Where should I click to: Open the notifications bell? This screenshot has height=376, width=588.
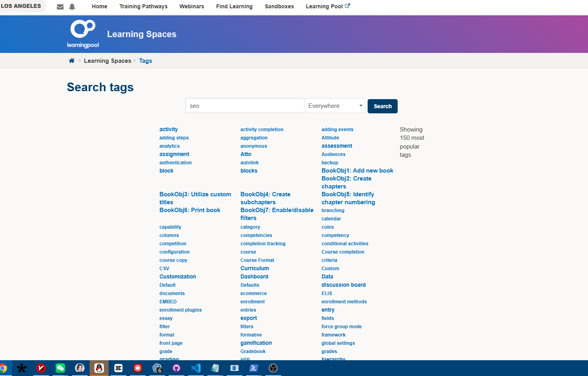point(72,7)
